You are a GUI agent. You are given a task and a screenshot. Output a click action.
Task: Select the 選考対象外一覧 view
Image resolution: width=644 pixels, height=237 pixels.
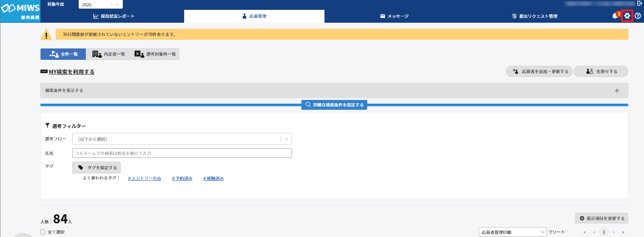[x=155, y=54]
